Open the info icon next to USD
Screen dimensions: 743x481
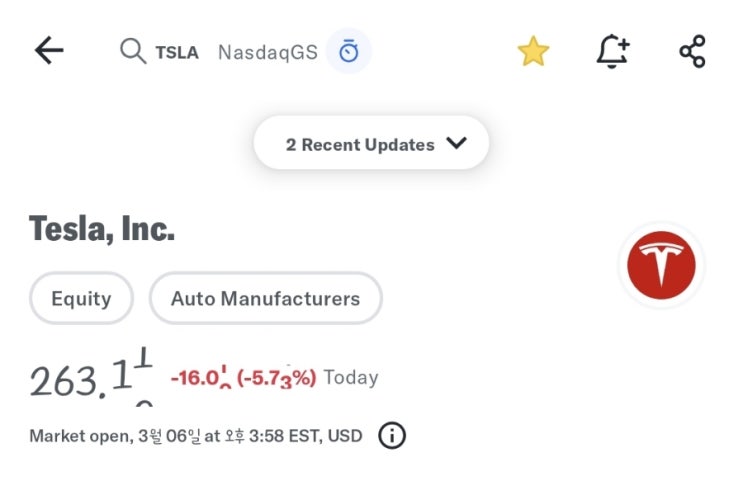point(392,436)
